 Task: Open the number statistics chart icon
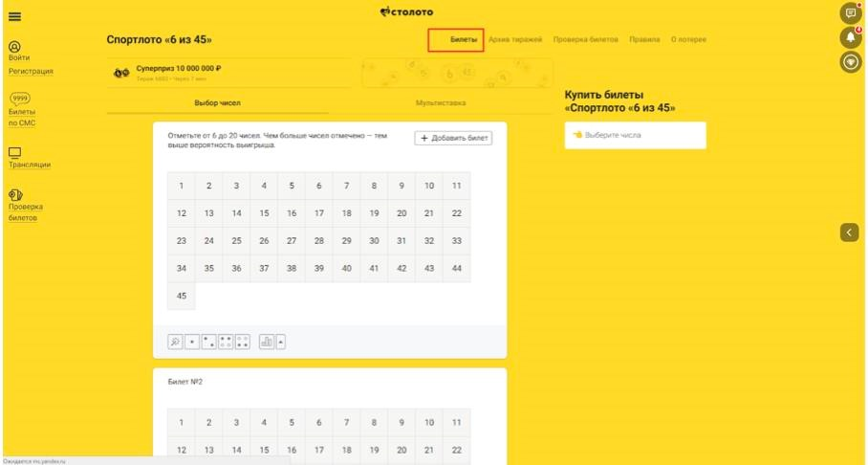267,342
